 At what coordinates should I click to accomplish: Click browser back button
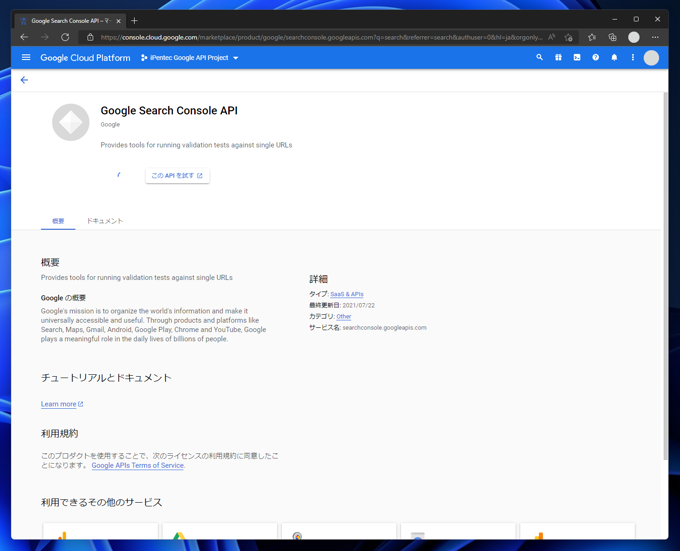pyautogui.click(x=24, y=37)
